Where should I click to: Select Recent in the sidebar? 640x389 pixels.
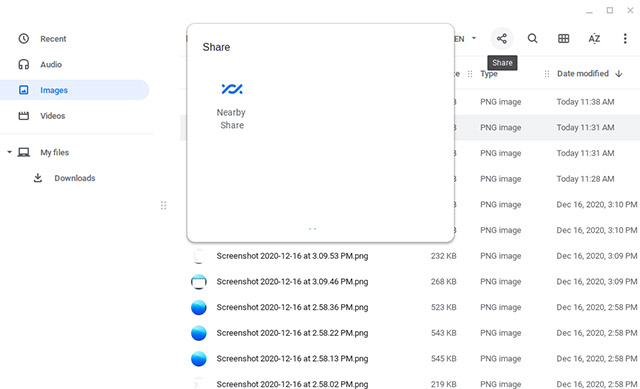point(53,39)
